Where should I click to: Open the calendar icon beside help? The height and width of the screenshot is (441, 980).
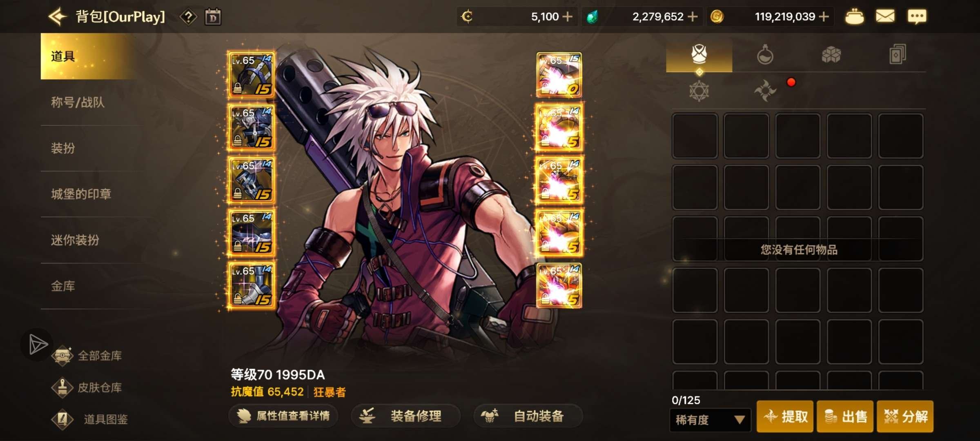(x=213, y=17)
